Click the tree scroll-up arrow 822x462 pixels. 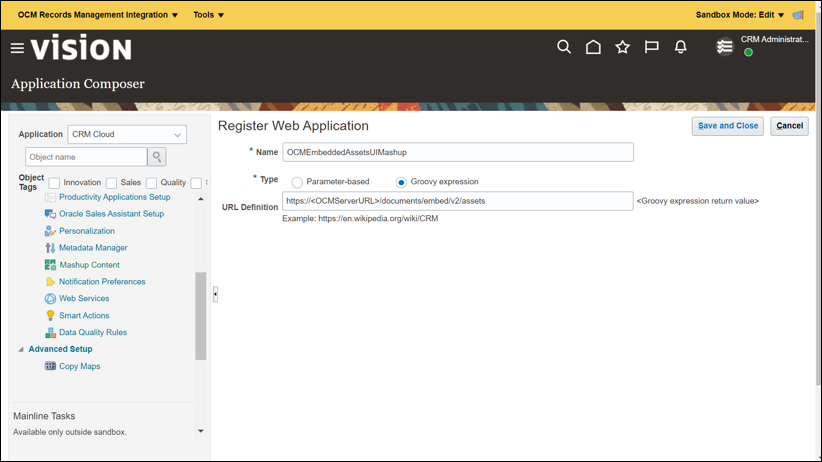pos(200,199)
